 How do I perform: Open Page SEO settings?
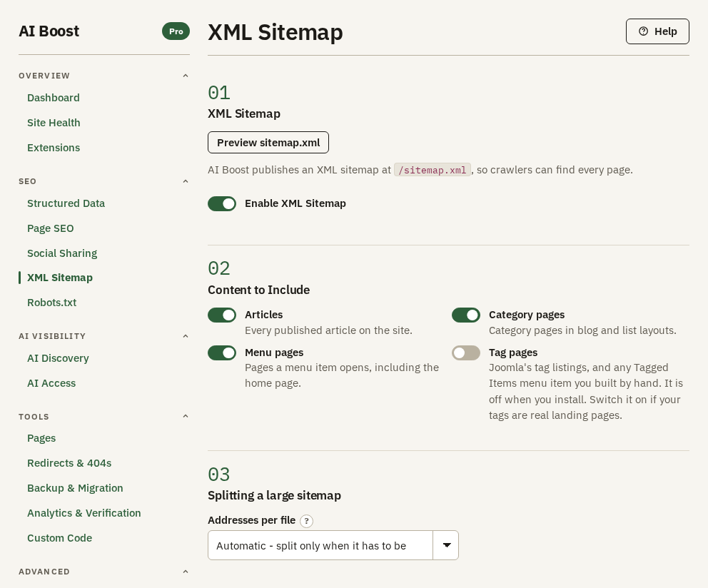pyautogui.click(x=50, y=228)
